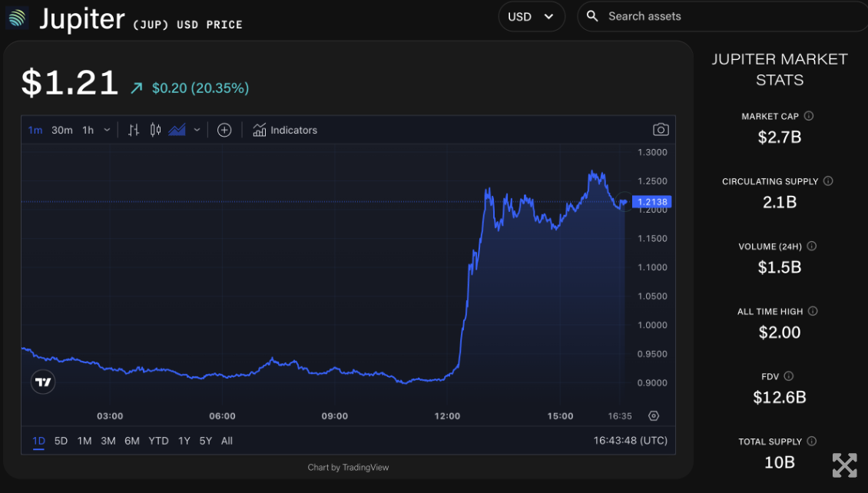Screen dimensions: 868x493
Task: Click the expand arrows icon at bottom right
Action: [x=844, y=465]
